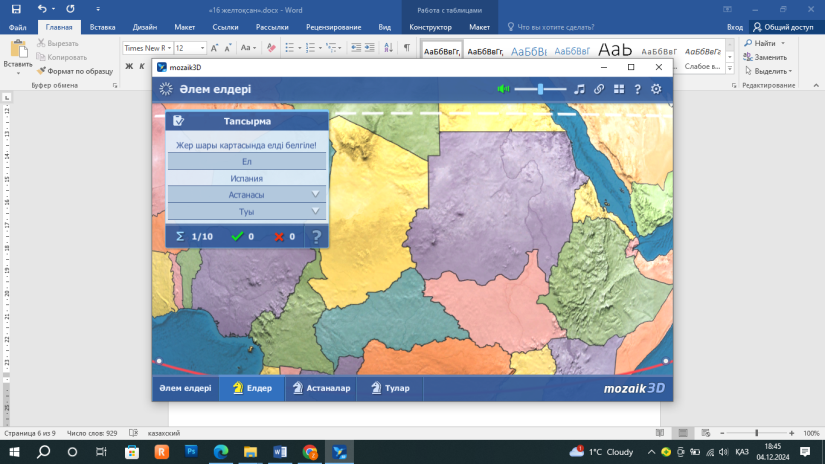Expand the Туы dropdown row
825x464 pixels.
tap(246, 211)
